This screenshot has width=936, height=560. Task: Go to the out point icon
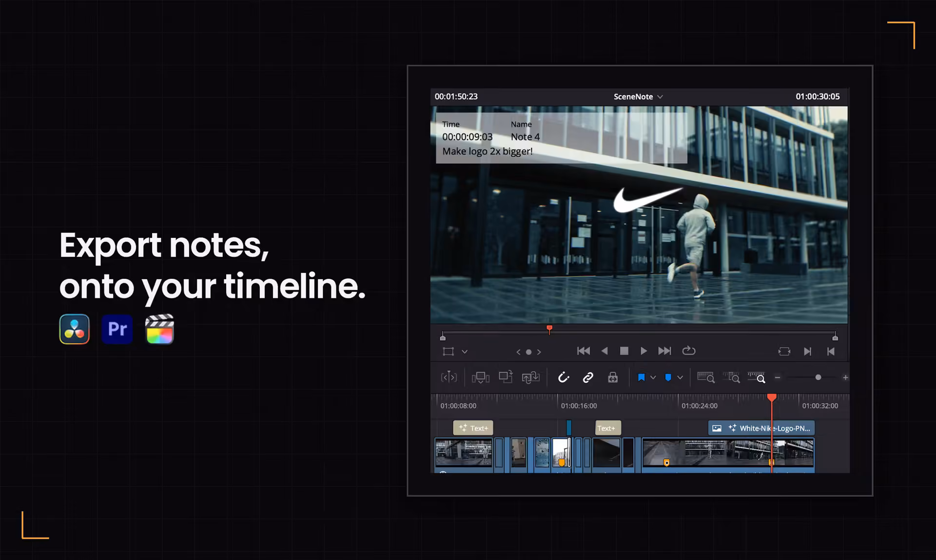point(807,351)
